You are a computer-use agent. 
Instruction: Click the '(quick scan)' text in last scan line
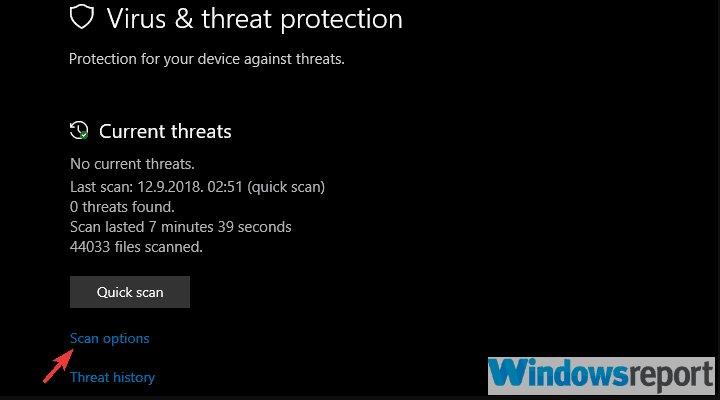tap(286, 187)
